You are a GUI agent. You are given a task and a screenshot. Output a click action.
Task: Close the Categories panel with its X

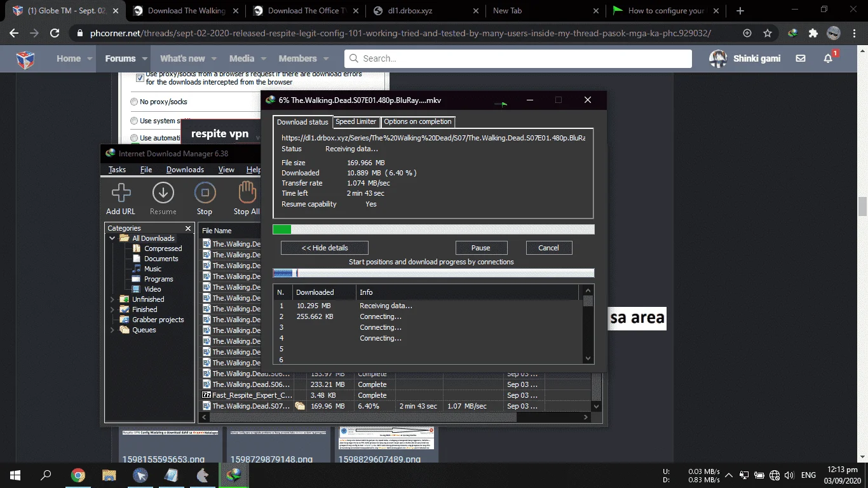point(188,228)
